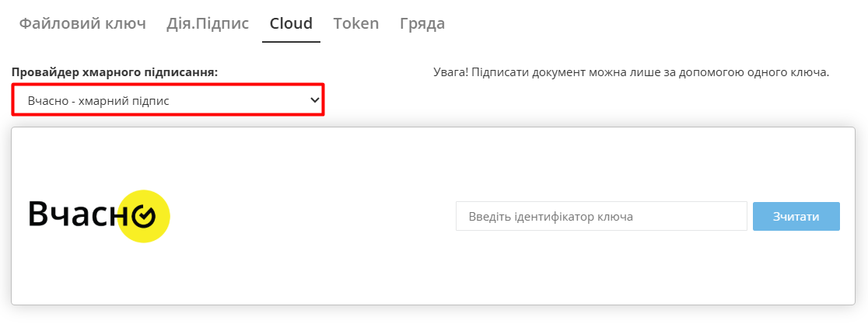Open the Гряда tab
Screen dimensions: 868x331
(x=422, y=23)
